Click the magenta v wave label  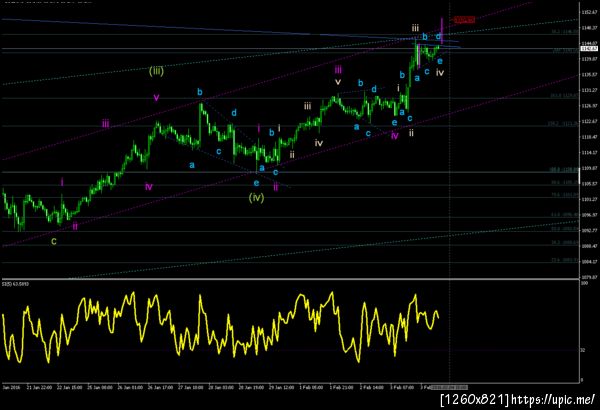[x=156, y=98]
